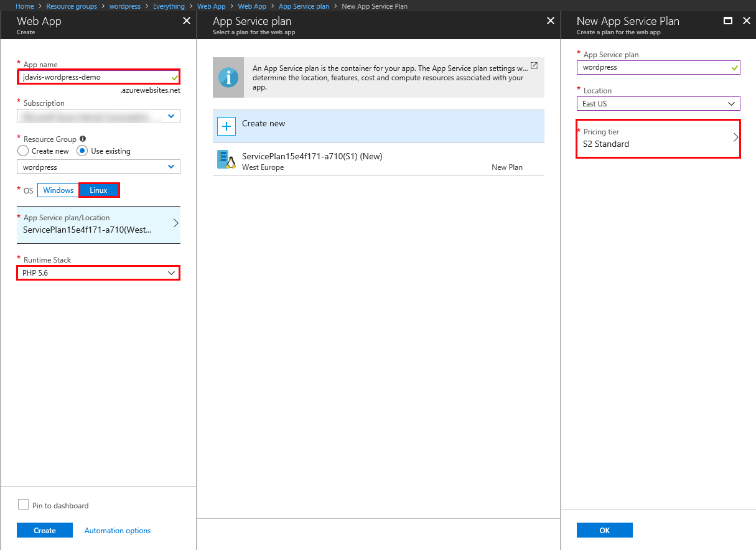
Task: Open the Subscription dropdown
Action: coord(98,116)
